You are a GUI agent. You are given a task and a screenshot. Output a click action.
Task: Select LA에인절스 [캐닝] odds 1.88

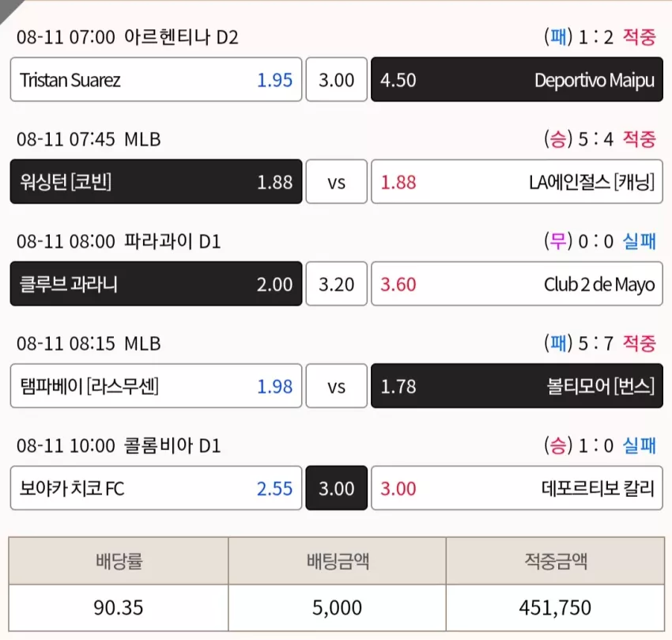(x=517, y=181)
